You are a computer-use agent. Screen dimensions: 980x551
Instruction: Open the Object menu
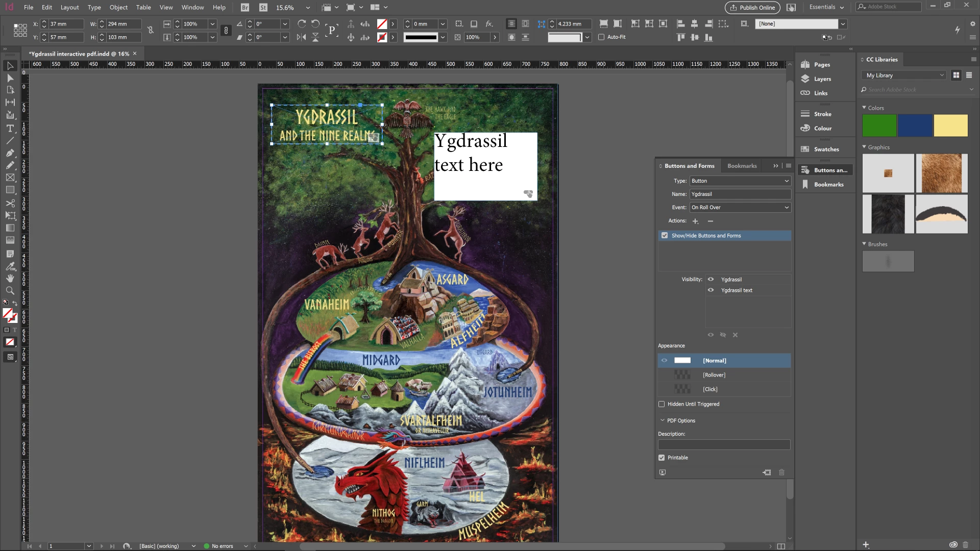tap(118, 7)
